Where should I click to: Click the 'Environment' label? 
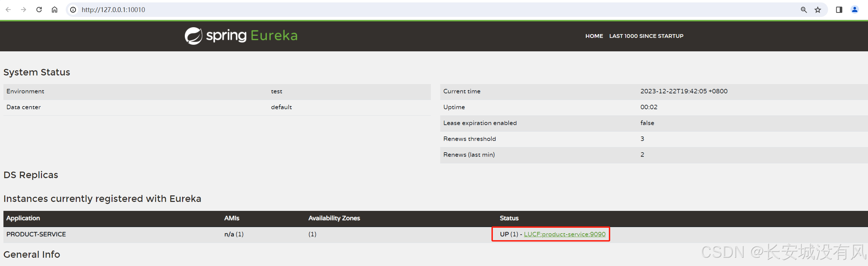click(25, 91)
